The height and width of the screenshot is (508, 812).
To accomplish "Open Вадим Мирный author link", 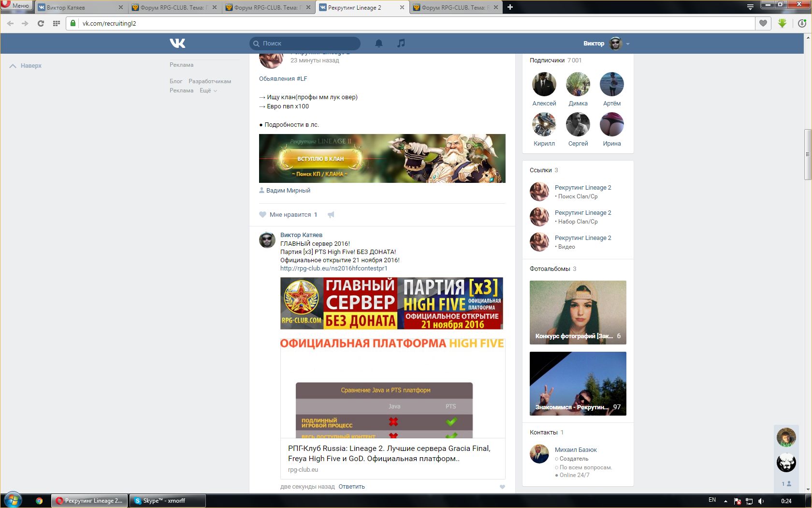I will pos(288,191).
